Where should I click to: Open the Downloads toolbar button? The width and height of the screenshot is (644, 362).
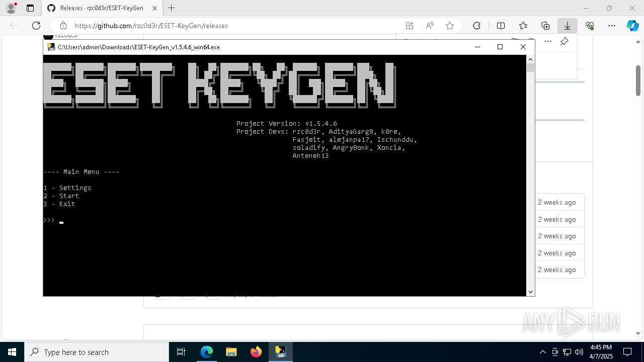(568, 26)
